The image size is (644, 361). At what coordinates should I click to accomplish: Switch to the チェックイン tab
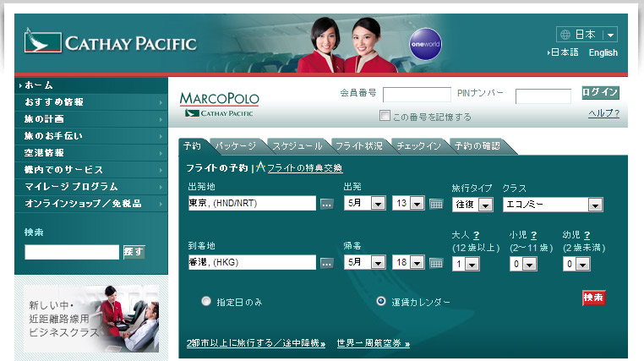point(418,146)
